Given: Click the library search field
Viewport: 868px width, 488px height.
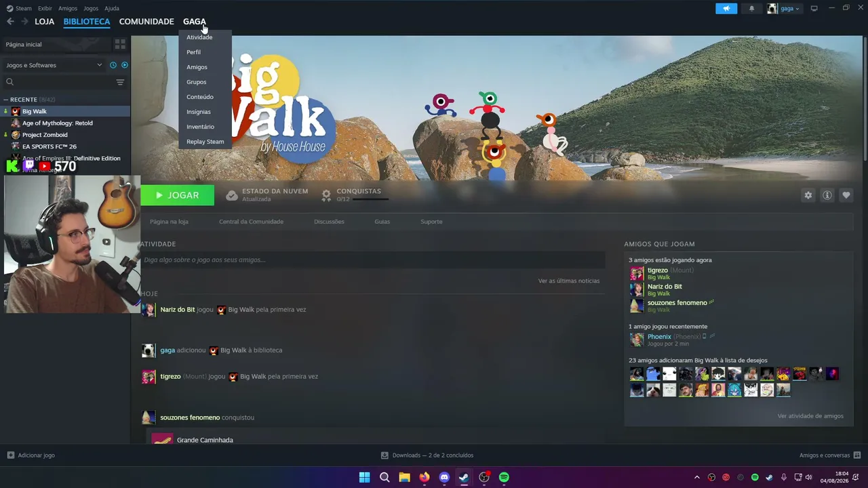Looking at the screenshot, I should point(64,82).
